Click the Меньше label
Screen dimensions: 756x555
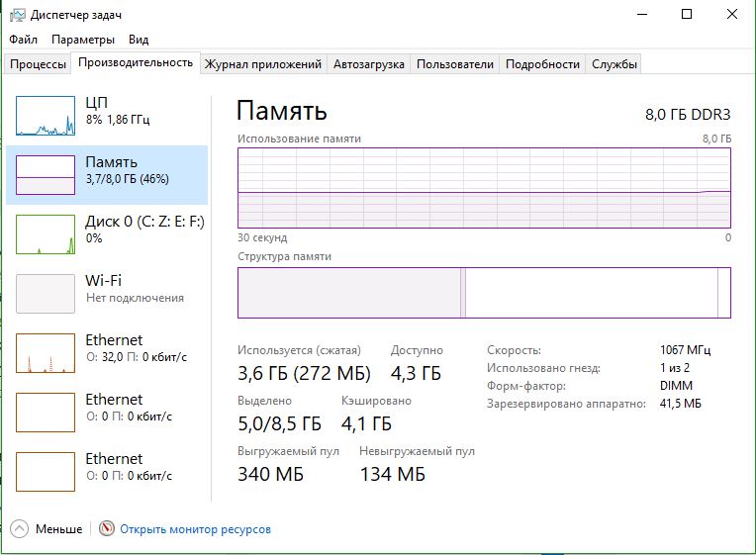(x=58, y=529)
